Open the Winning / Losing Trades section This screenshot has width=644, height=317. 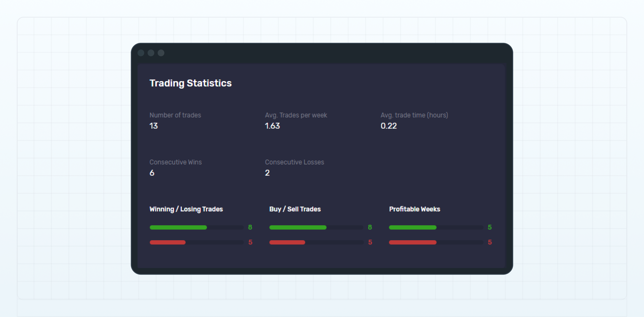click(x=186, y=209)
